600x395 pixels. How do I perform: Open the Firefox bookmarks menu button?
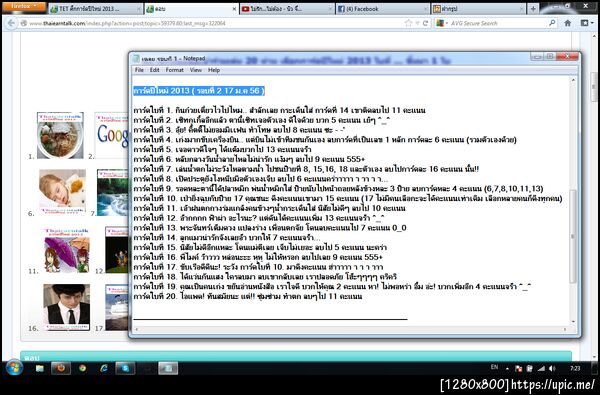point(586,23)
